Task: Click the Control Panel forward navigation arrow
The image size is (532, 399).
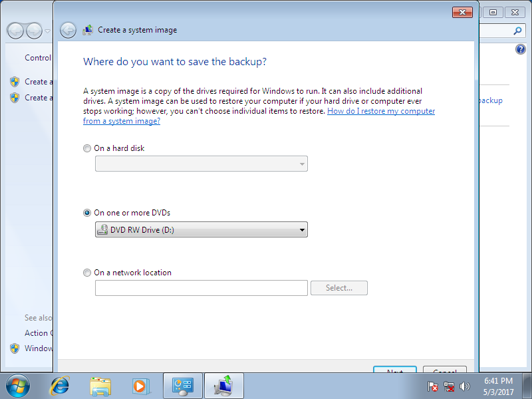Action: click(35, 31)
